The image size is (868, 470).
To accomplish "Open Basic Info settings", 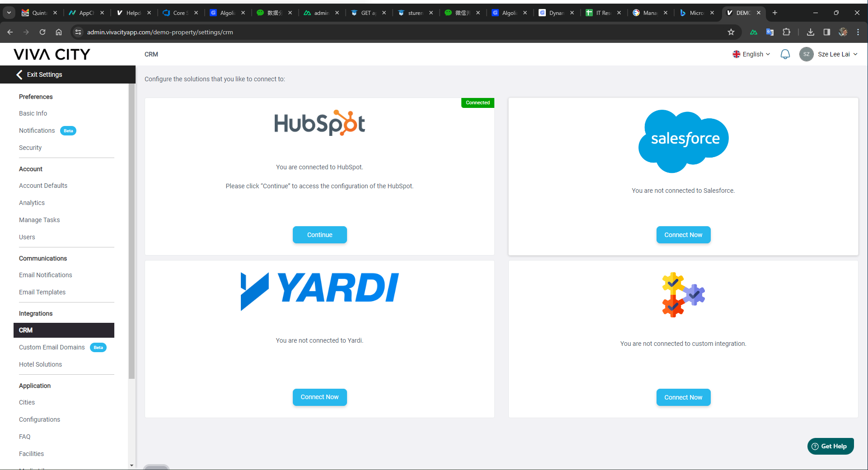I will (x=33, y=113).
